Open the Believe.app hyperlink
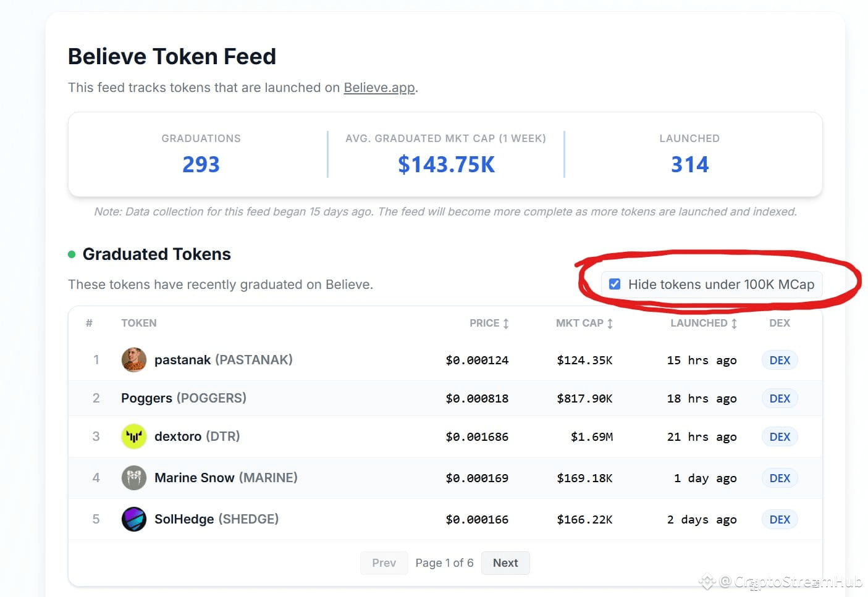This screenshot has width=868, height=597. (x=379, y=88)
